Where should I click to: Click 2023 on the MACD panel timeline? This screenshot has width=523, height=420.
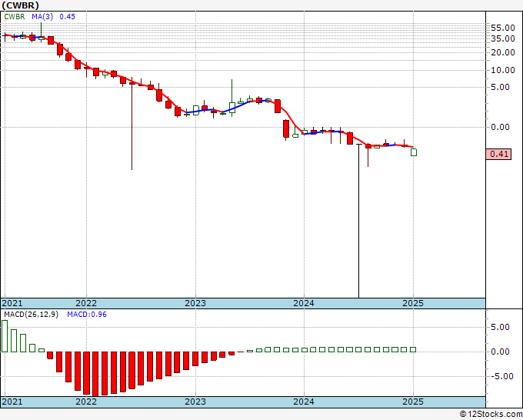(195, 402)
